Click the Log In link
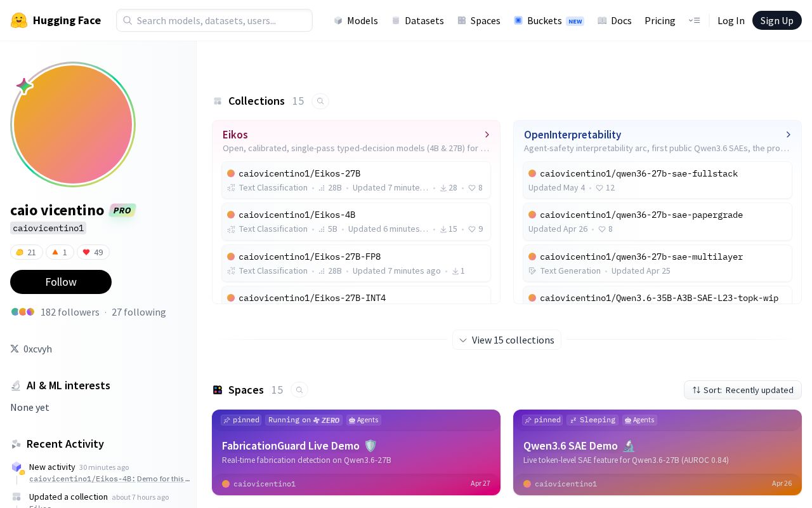This screenshot has height=508, width=812. click(731, 20)
